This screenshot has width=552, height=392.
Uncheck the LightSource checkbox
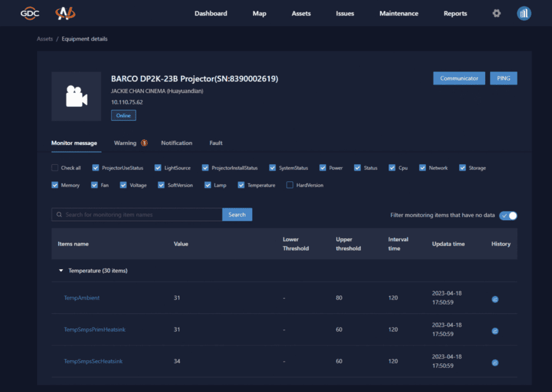point(158,168)
